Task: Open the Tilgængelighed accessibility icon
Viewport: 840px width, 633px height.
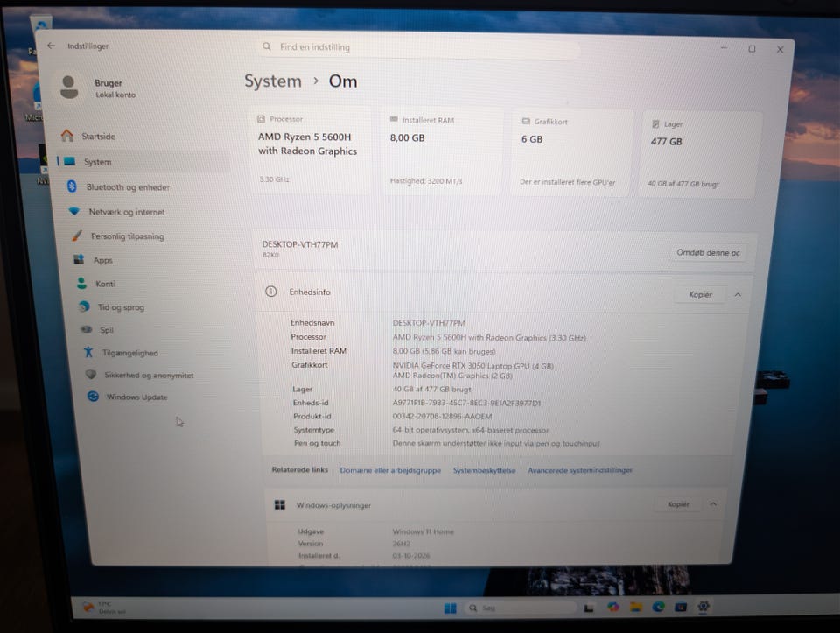Action: (88, 352)
